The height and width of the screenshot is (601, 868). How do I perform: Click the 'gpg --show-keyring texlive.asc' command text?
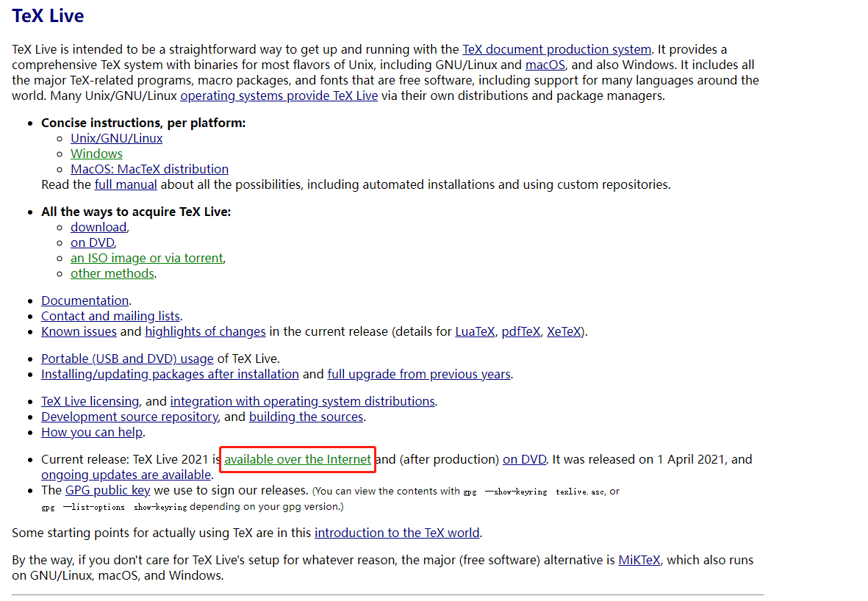tap(534, 492)
